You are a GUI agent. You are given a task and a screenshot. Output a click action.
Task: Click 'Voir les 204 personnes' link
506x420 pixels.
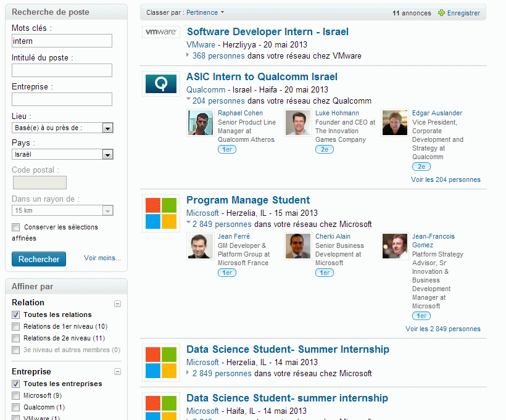point(446,179)
